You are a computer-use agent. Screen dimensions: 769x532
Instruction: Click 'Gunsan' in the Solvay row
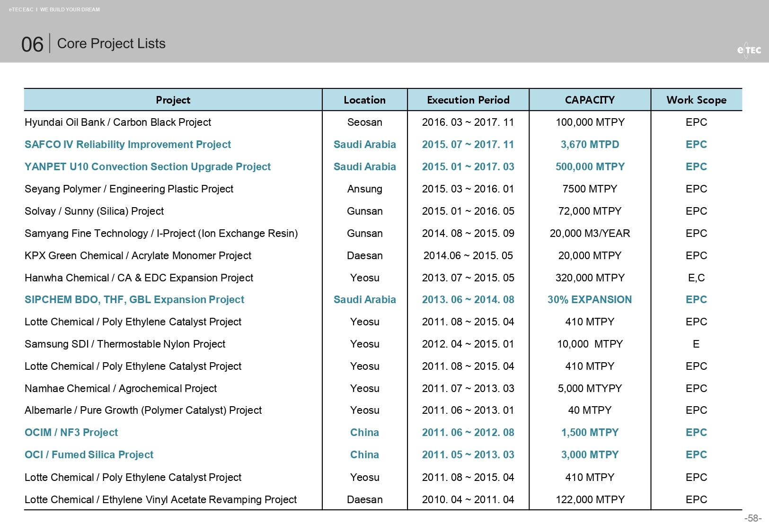click(364, 211)
